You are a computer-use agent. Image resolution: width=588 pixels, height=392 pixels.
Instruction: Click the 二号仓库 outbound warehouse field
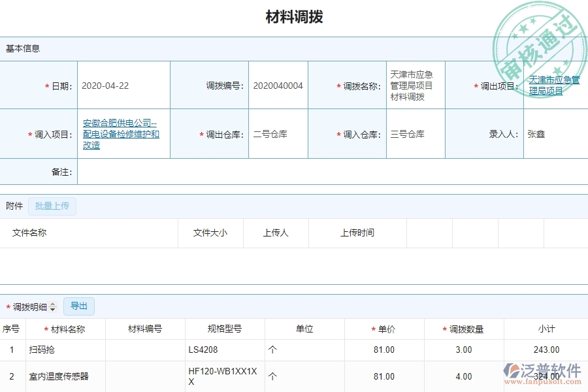coord(278,133)
